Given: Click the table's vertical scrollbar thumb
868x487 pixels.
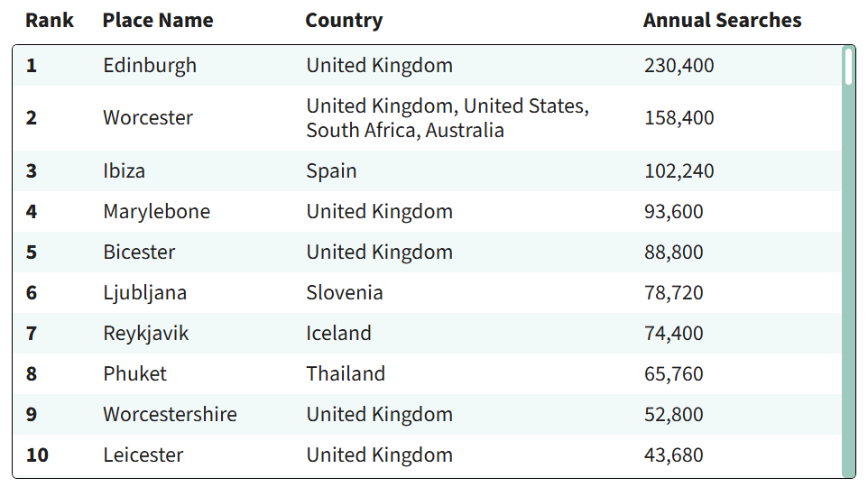Looking at the screenshot, I should pos(848,67).
